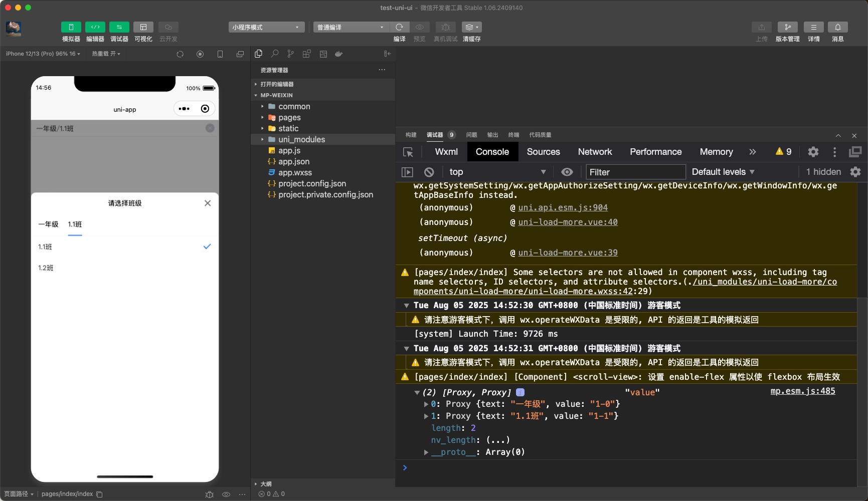Open the Default levels dropdown
This screenshot has height=501, width=868.
click(x=723, y=172)
